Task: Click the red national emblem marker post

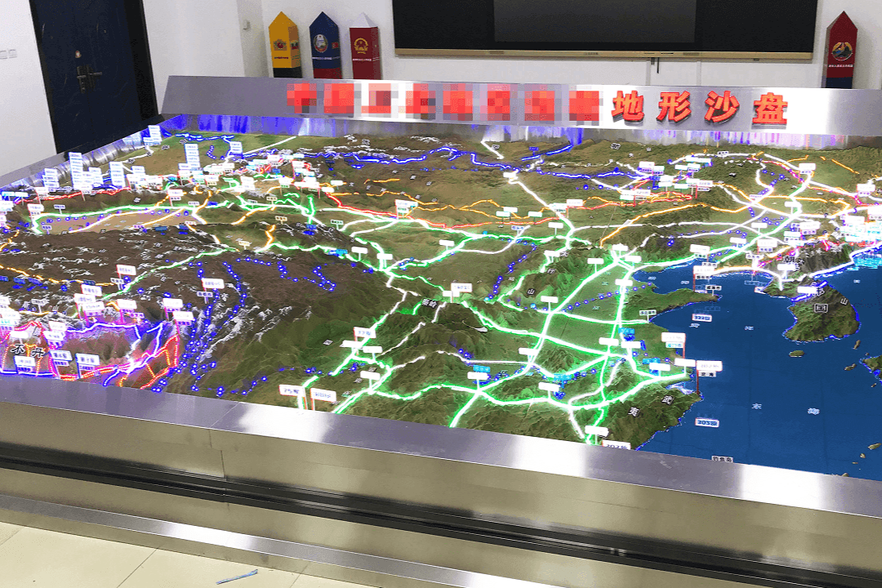Action: (365, 49)
